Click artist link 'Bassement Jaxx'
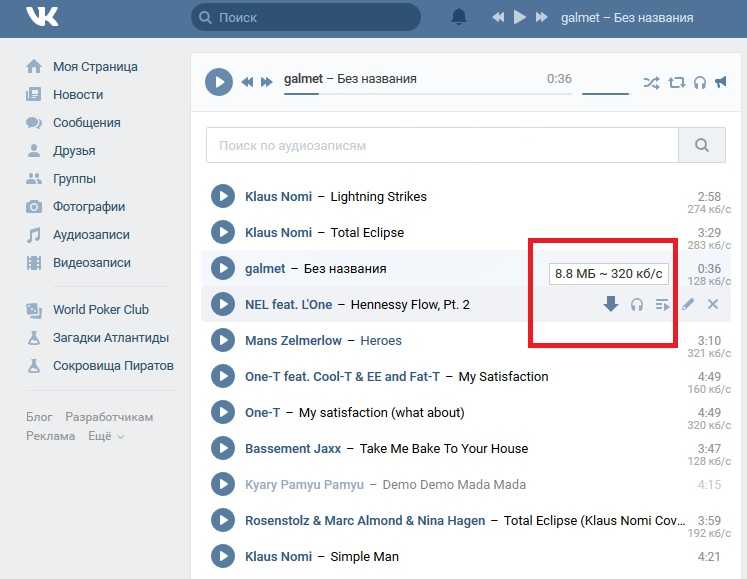Screen dimensions: 747x579 tap(293, 448)
